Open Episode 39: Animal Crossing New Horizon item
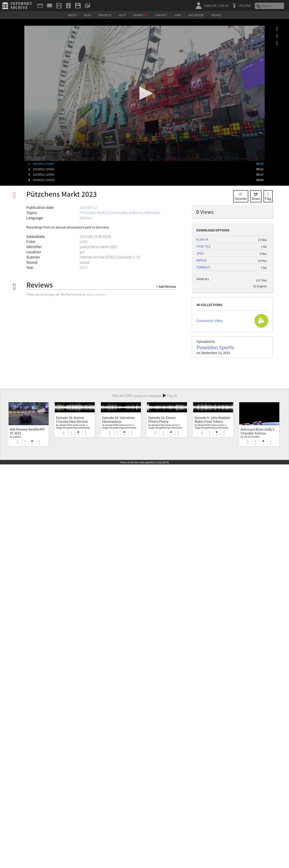This screenshot has width=289, height=868. [75, 420]
